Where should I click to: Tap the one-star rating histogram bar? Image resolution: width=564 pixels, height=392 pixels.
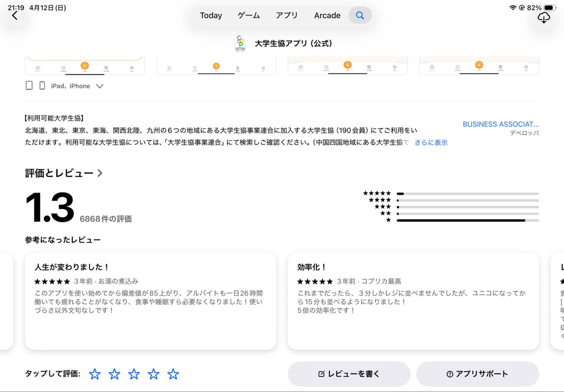(x=468, y=220)
